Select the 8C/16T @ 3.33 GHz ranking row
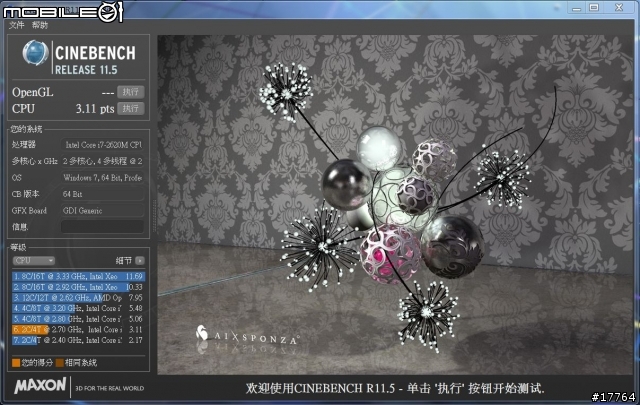640x405 pixels. click(x=78, y=276)
